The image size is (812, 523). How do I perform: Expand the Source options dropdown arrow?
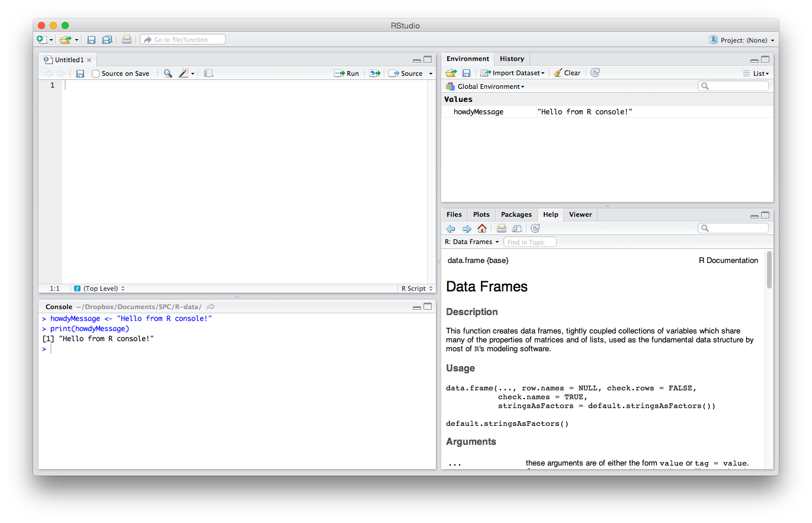point(431,74)
